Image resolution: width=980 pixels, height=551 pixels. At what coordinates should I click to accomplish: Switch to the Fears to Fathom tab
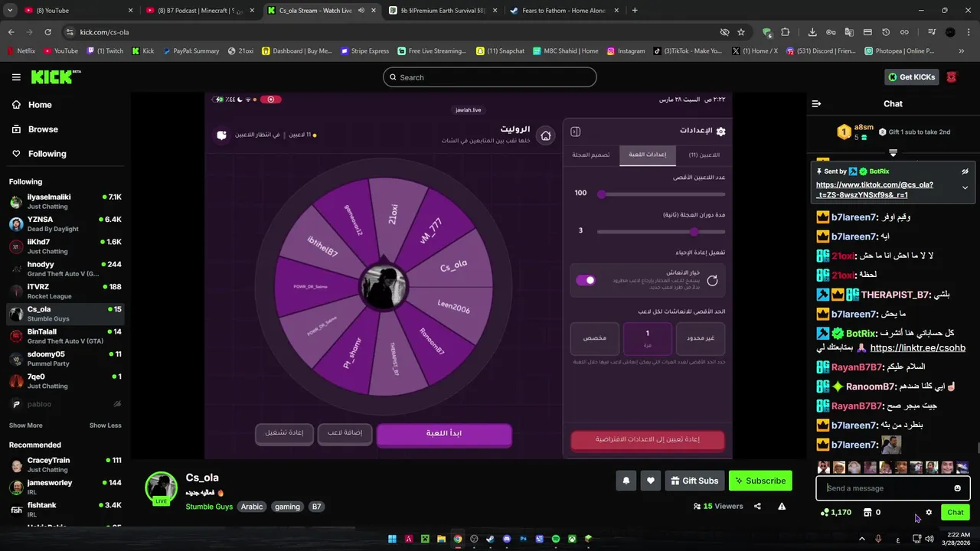click(x=563, y=11)
